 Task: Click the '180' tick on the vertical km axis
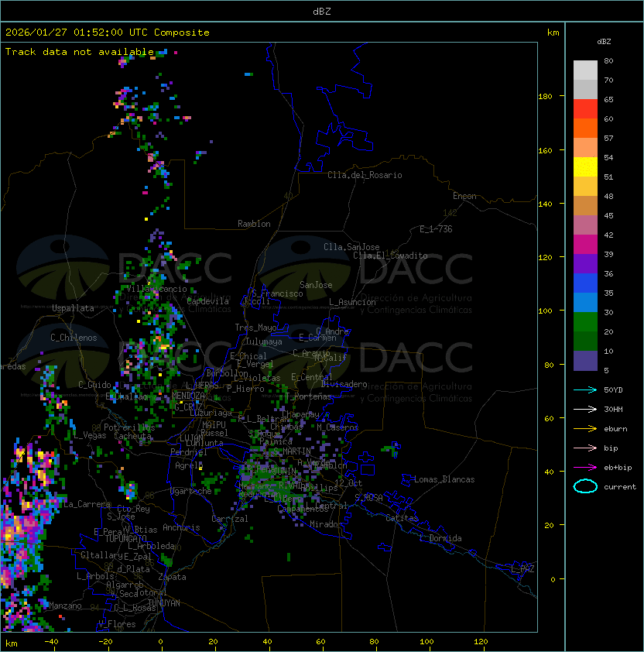545,97
